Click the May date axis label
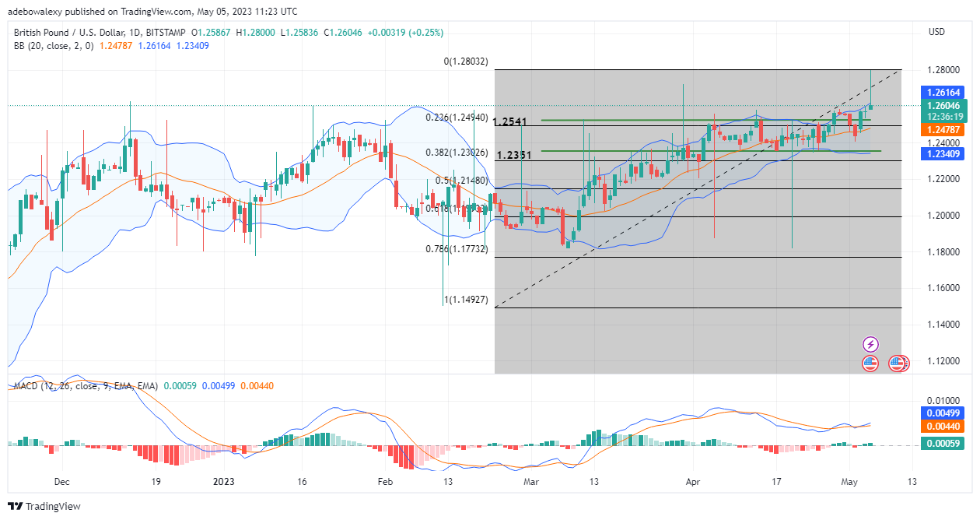The image size is (980, 520). pos(850,482)
